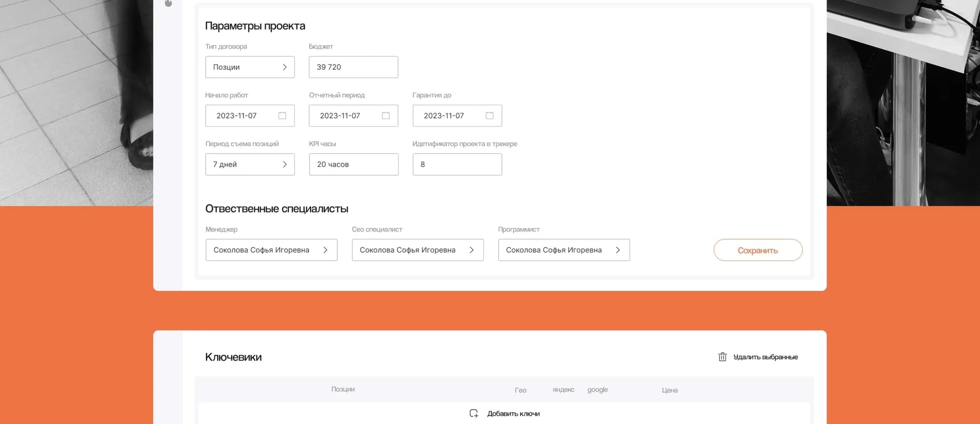Focus the KPI часы input field

point(353,165)
